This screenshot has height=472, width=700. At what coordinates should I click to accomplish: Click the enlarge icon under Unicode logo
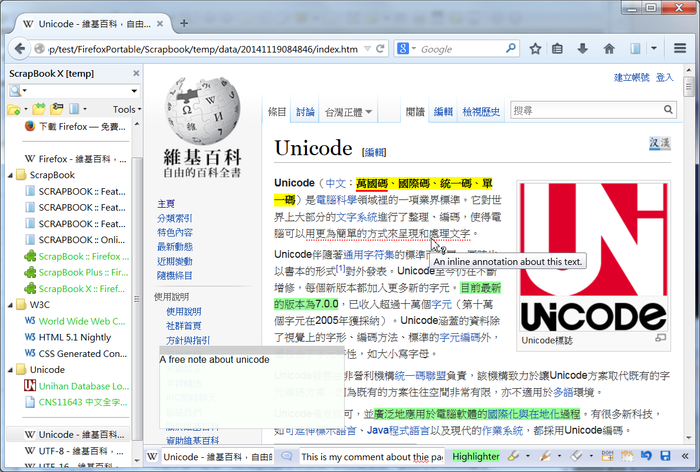[x=660, y=338]
